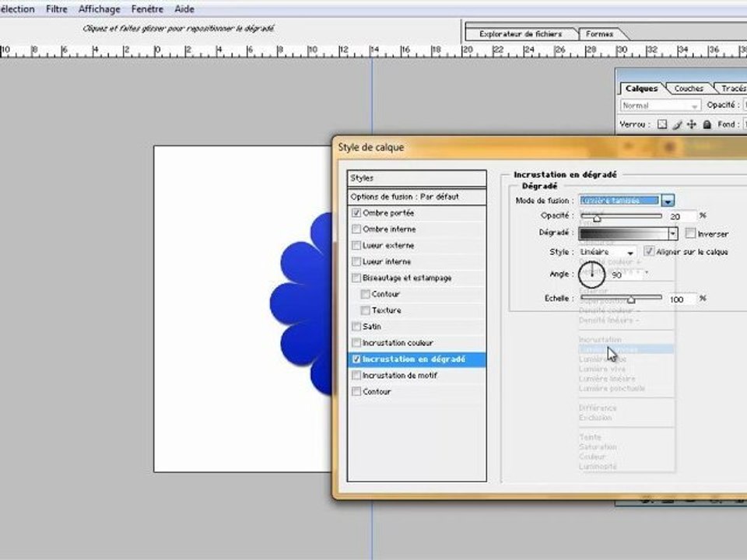Open the Aide menu
Viewport: 747px width, 560px height.
184,9
